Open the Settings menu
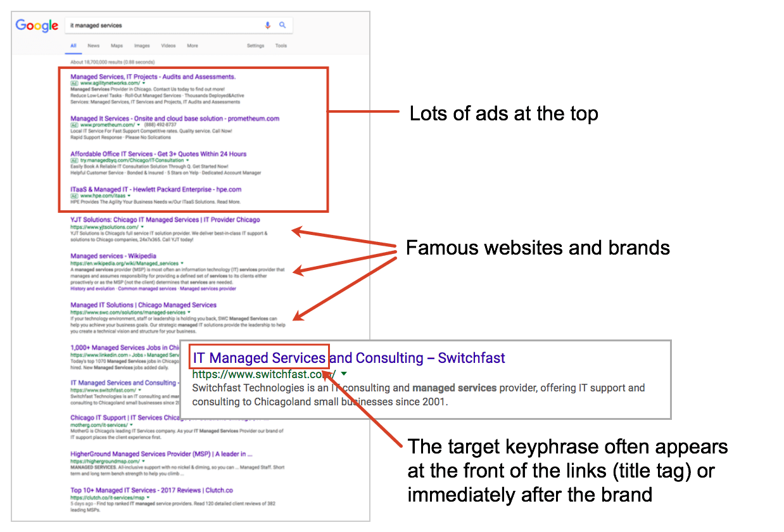The width and height of the screenshot is (784, 532). click(256, 46)
